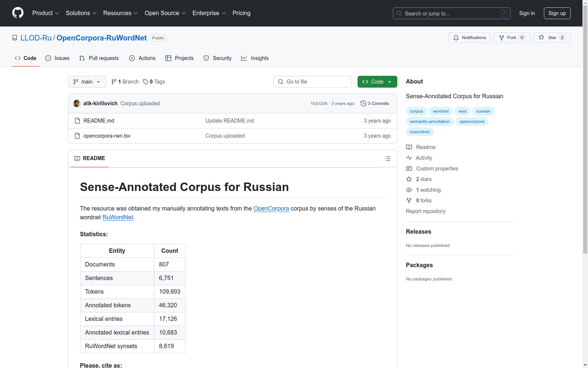Click the shield icon for Security
Screen dimensions: 588x368
click(x=206, y=58)
